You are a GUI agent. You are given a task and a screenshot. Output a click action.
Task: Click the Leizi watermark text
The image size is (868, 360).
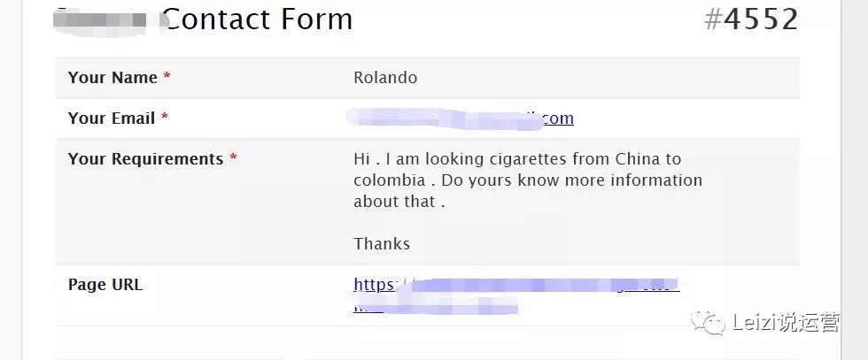787,323
